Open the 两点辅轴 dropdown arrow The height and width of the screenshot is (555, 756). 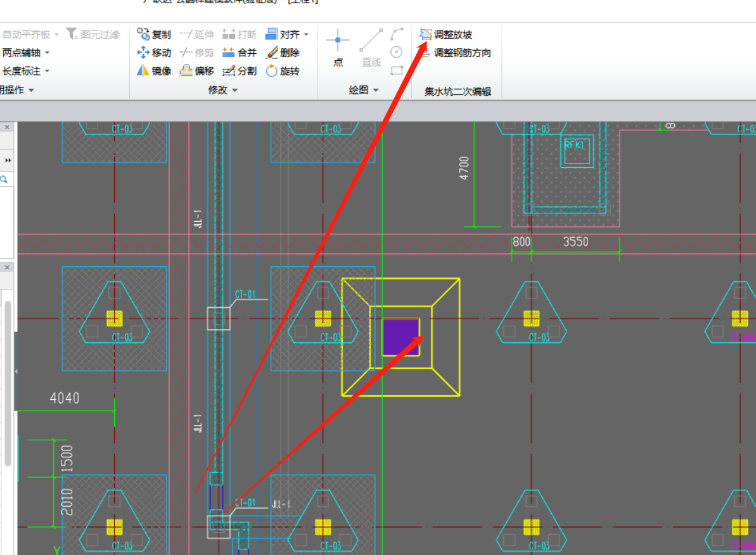click(48, 53)
